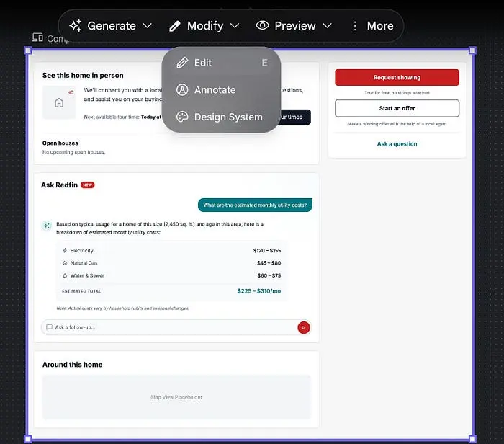Viewport: 504px width, 444px height.
Task: Click the Generate sparkle icon
Action: [76, 25]
